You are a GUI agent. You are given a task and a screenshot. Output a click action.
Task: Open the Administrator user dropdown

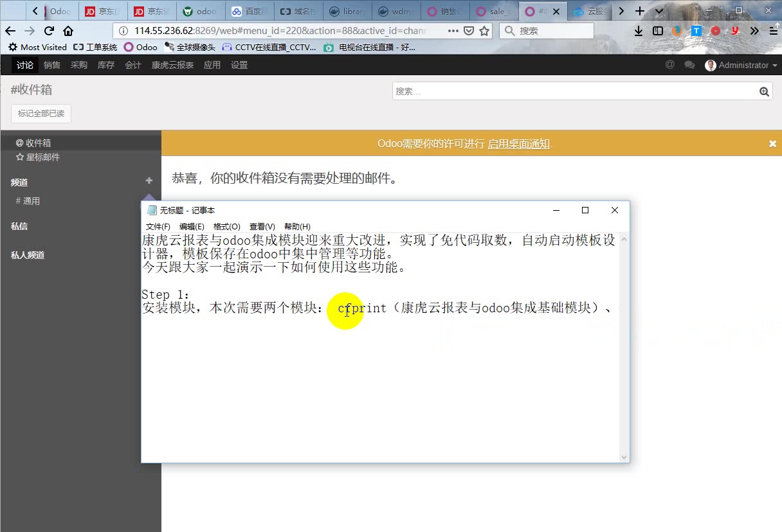coord(741,65)
